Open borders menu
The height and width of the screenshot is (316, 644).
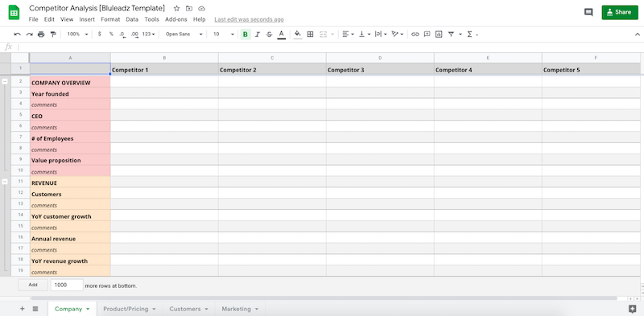pyautogui.click(x=310, y=35)
